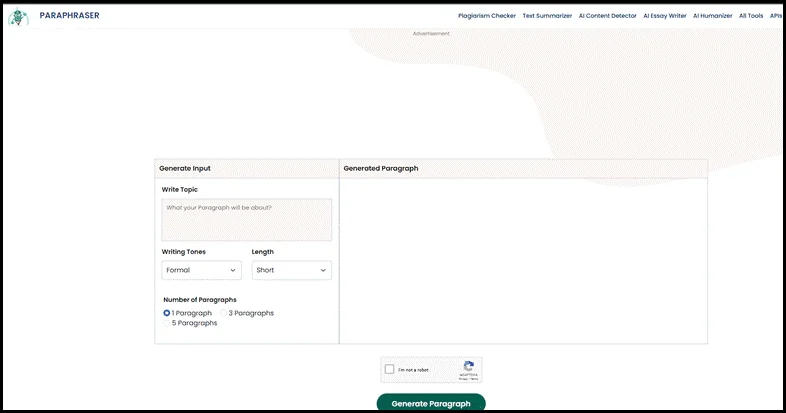Check the I'm not a robot box
Image resolution: width=786 pixels, height=413 pixels.
coord(389,370)
